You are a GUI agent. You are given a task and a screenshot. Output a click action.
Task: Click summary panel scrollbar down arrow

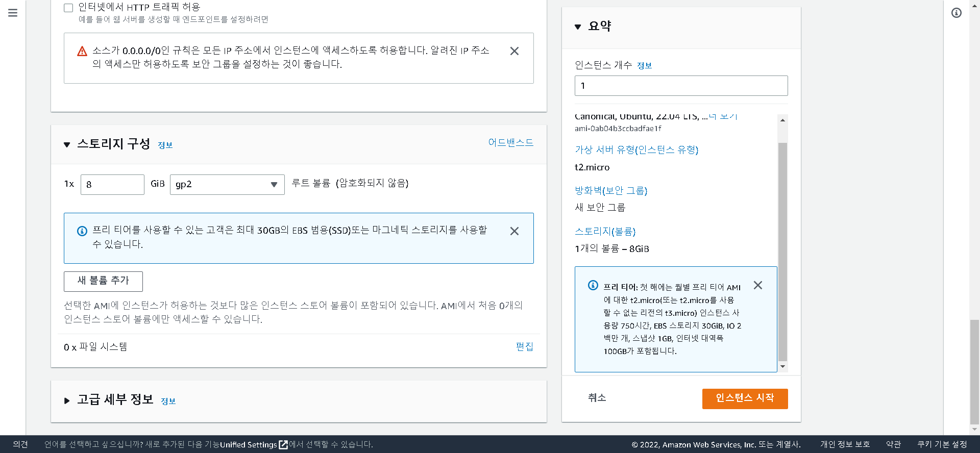coord(782,366)
